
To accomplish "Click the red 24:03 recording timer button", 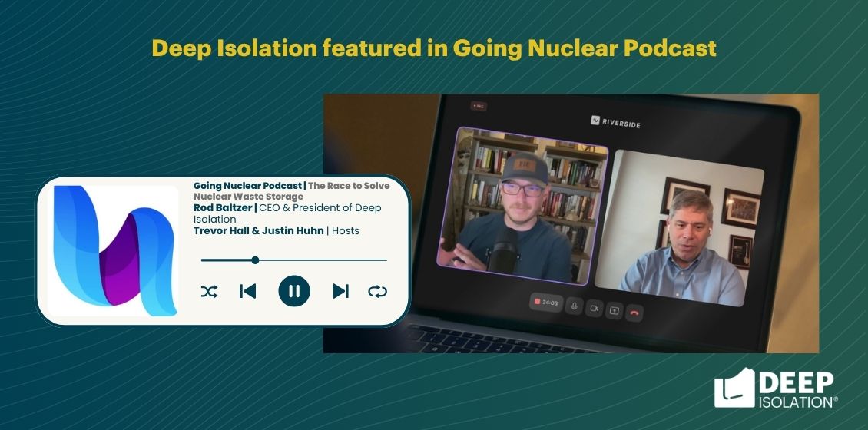I will [546, 303].
